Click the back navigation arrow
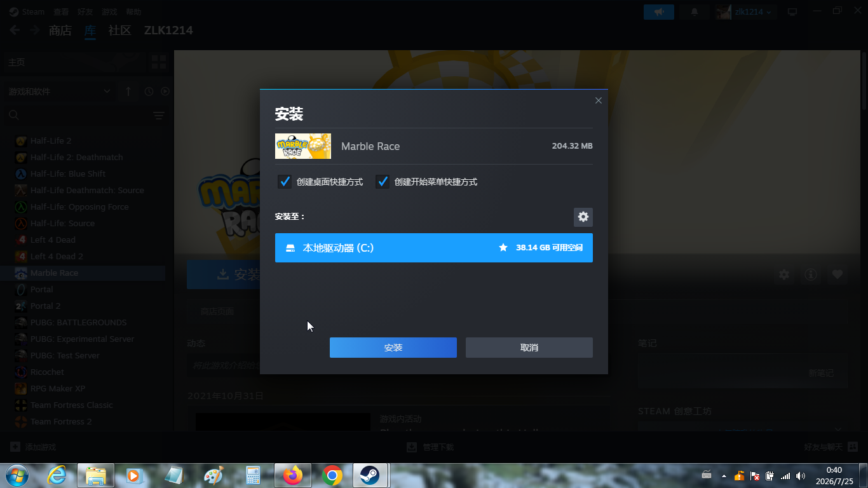868x488 pixels. click(15, 30)
